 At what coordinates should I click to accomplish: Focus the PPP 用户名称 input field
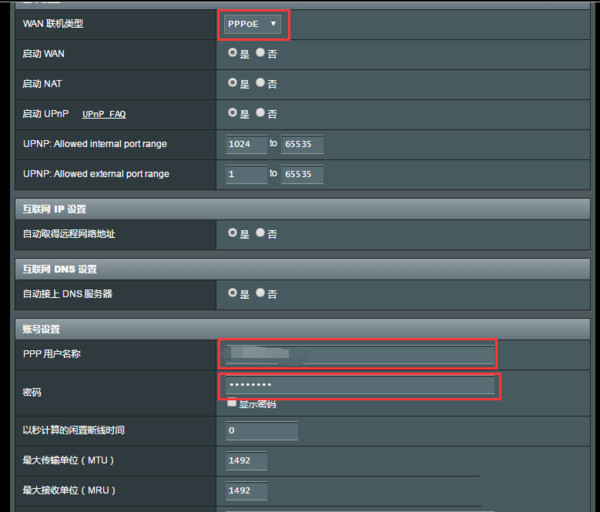coord(360,354)
